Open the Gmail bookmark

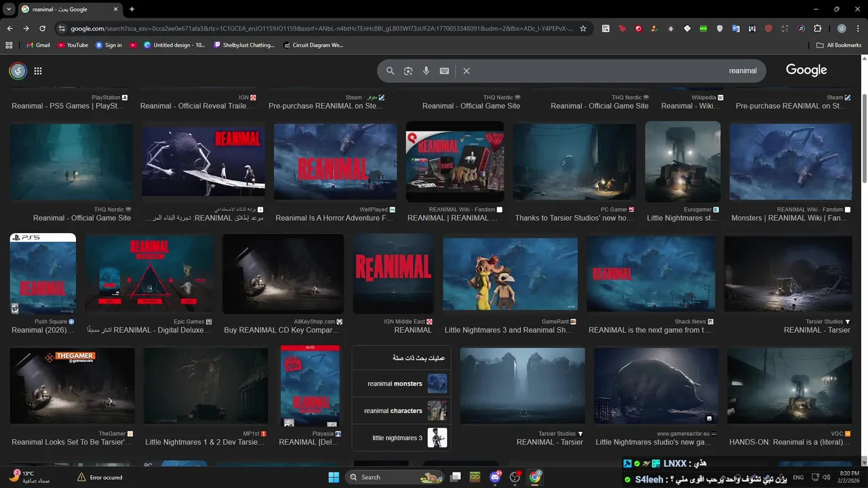click(x=39, y=45)
